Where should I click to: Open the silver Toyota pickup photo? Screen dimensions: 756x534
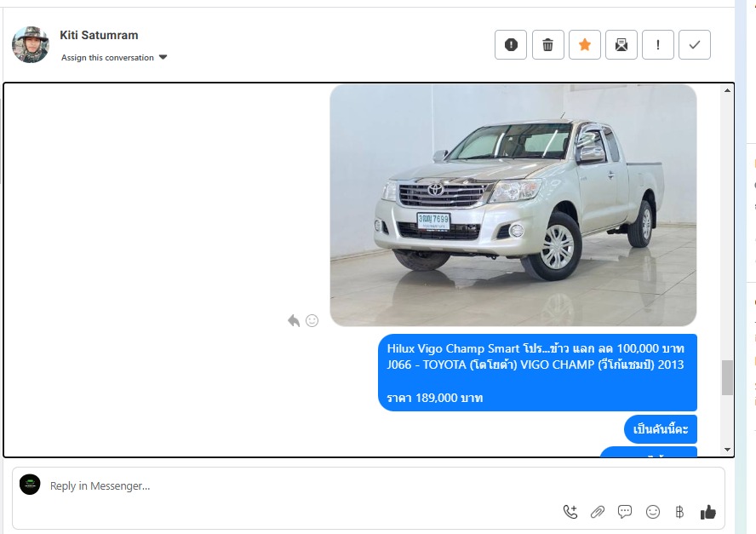[x=513, y=205]
